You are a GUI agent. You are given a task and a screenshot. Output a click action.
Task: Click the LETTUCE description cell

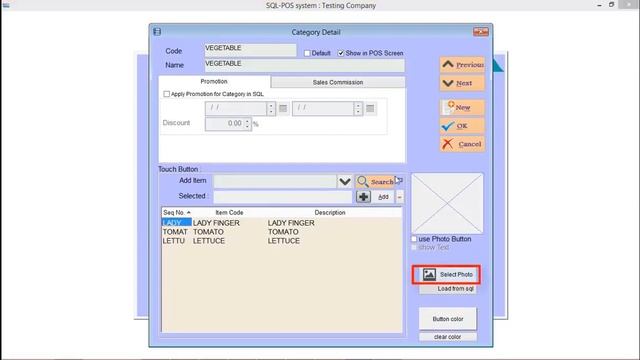[x=284, y=241]
